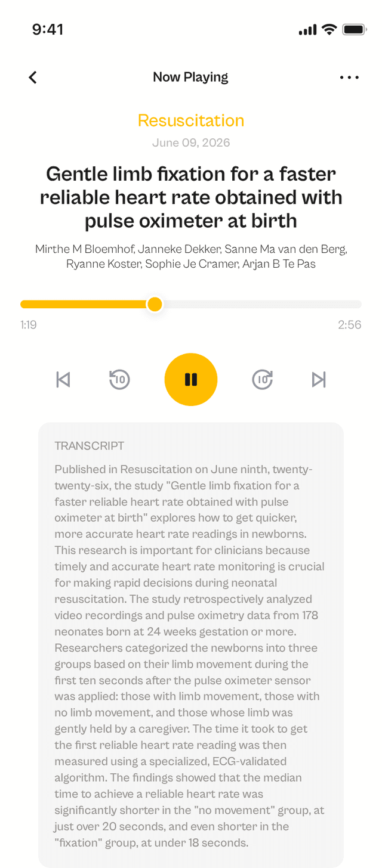Tap the Now Playing header title
The height and width of the screenshot is (868, 382).
[x=190, y=77]
